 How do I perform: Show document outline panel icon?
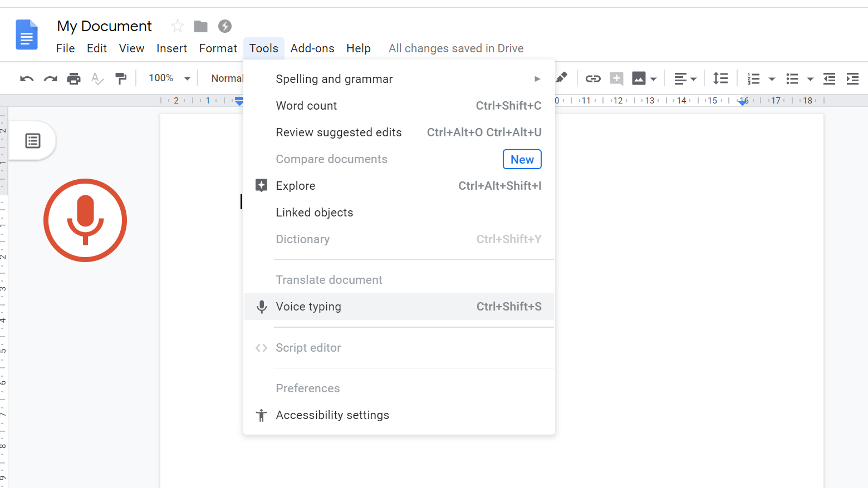[x=33, y=141]
